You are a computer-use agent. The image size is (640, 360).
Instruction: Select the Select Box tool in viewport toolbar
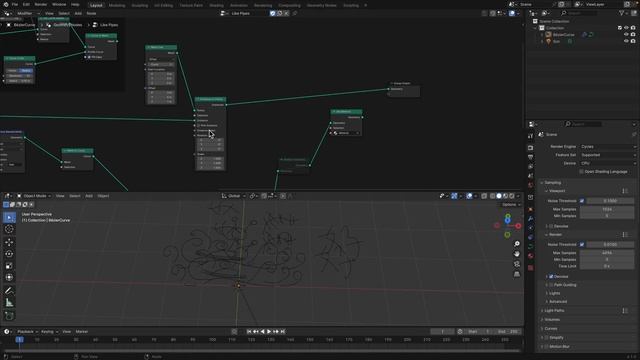tap(9, 218)
